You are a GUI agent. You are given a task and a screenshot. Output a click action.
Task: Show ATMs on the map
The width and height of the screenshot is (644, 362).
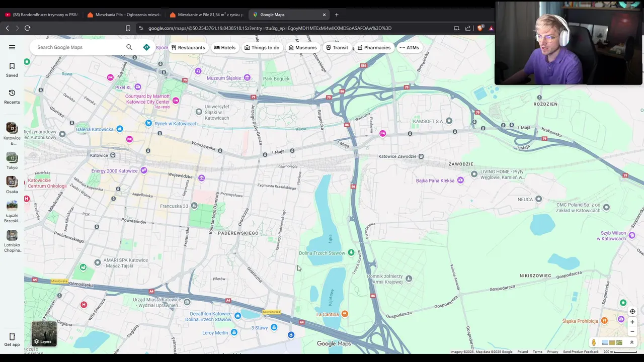coord(409,48)
